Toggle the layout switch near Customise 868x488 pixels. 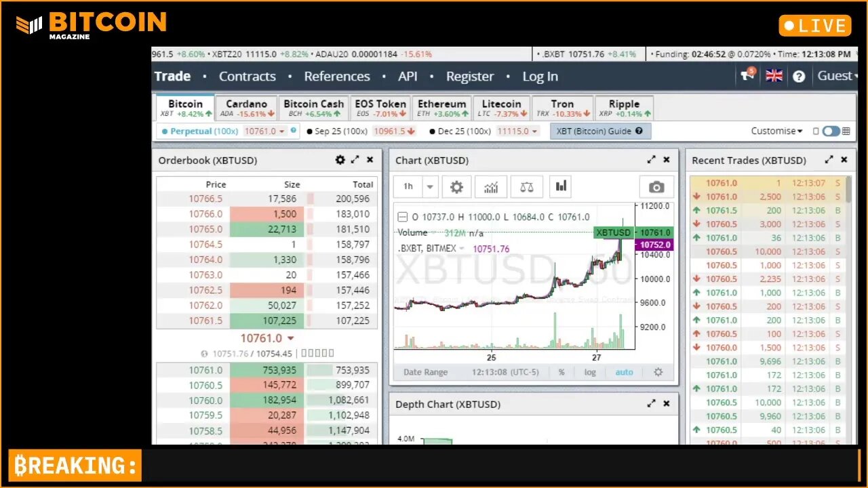click(x=831, y=131)
